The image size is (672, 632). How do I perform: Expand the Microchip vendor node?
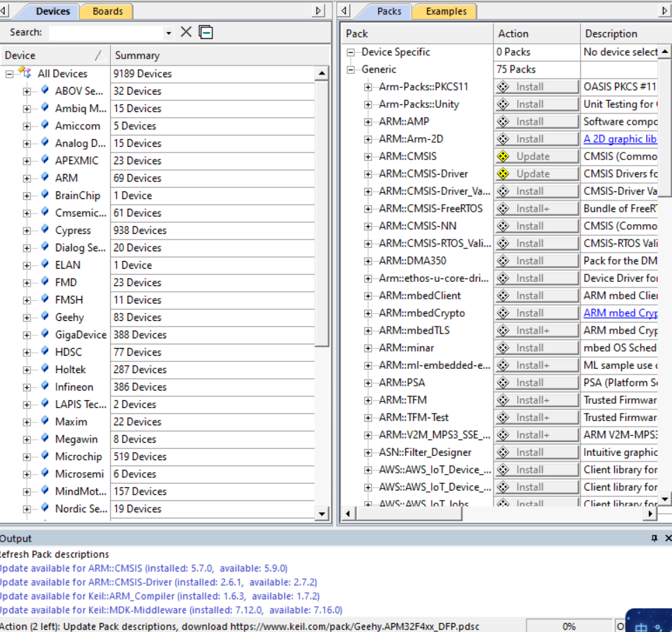pos(26,457)
